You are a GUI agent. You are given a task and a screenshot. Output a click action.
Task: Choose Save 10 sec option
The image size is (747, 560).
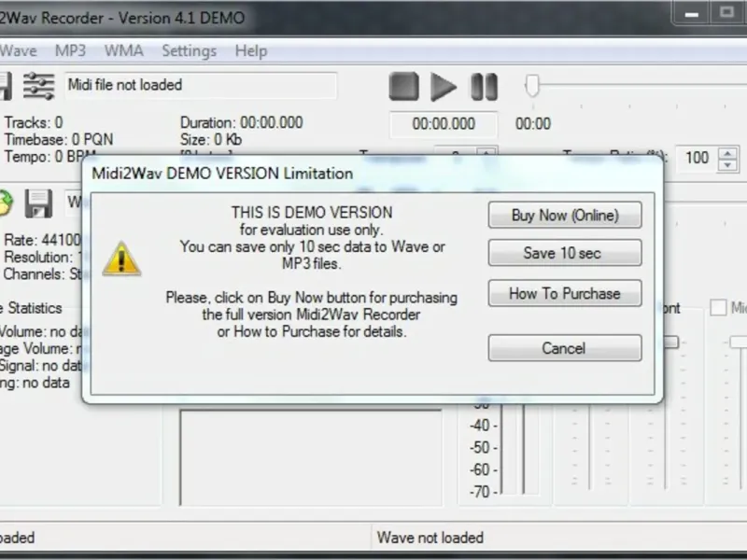565,253
